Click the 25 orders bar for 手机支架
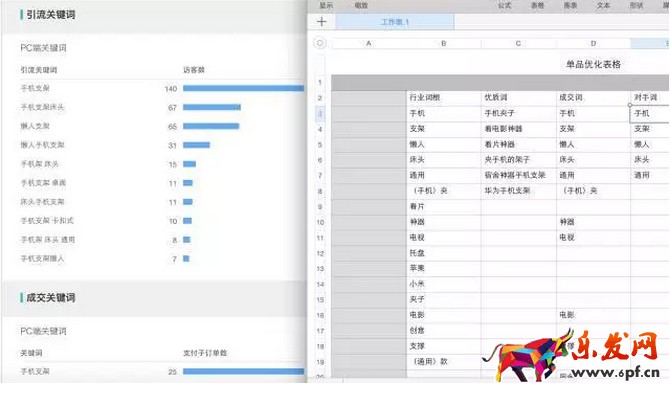 pyautogui.click(x=243, y=372)
